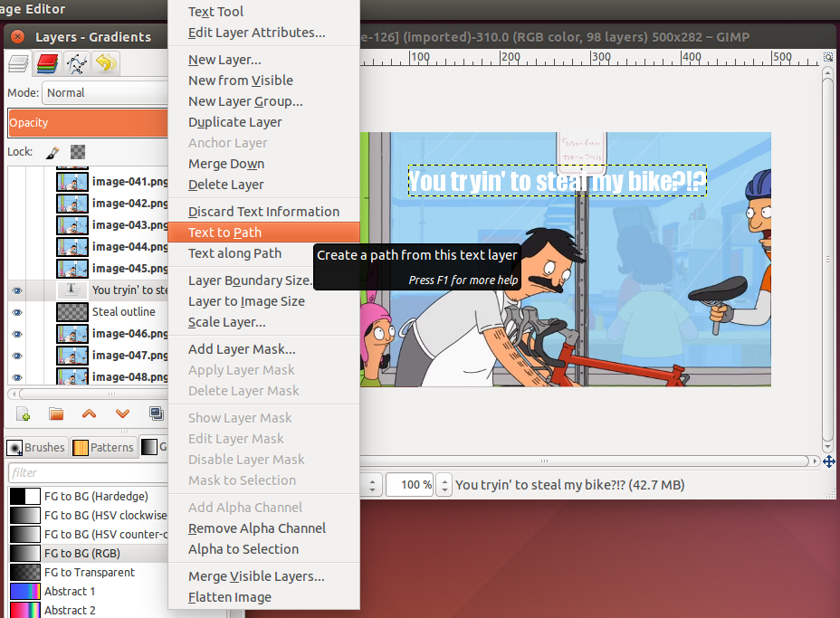Toggle lock alpha channel checkerboard icon
Image resolution: width=840 pixels, height=618 pixels.
click(x=78, y=152)
